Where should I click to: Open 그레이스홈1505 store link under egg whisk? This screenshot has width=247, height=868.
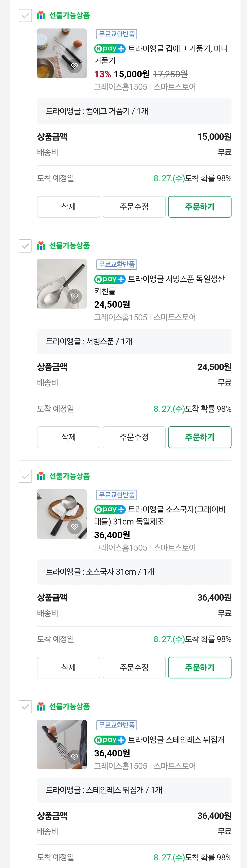tap(120, 87)
